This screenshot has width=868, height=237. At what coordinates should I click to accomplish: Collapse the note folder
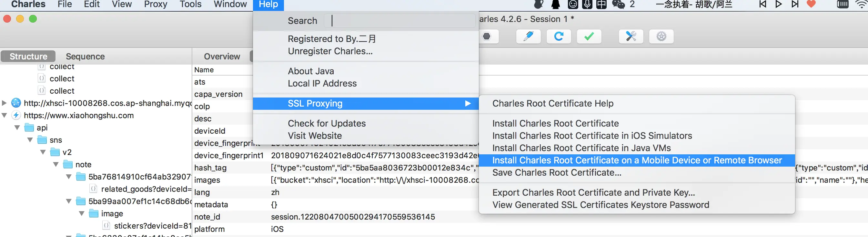[56, 165]
